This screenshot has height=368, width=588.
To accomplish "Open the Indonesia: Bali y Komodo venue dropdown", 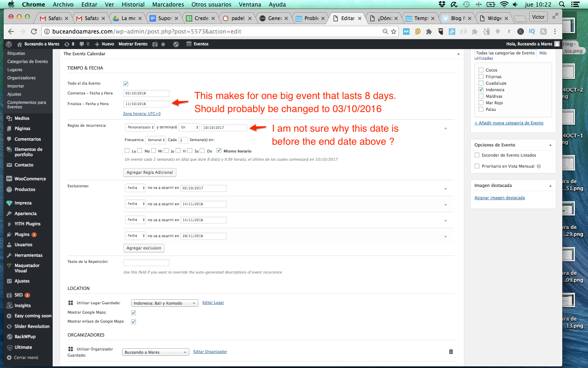I will 165,303.
